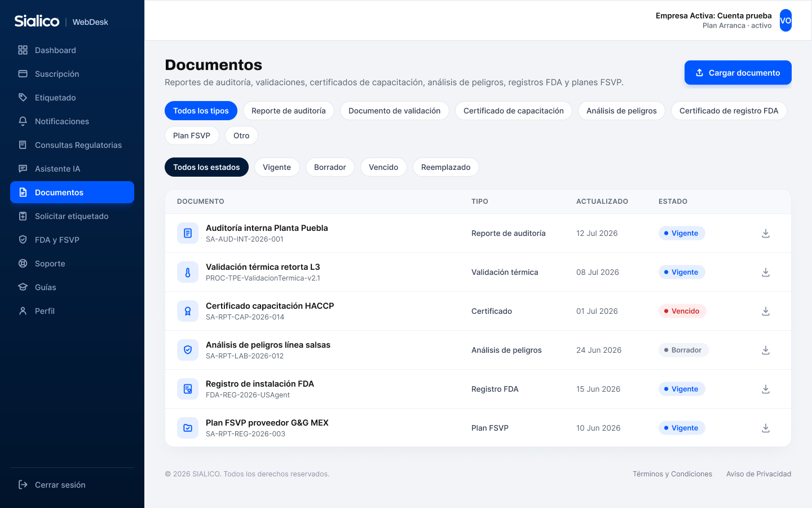The height and width of the screenshot is (508, 812).
Task: Open Solicitar etiquetado in the sidebar
Action: (x=72, y=216)
